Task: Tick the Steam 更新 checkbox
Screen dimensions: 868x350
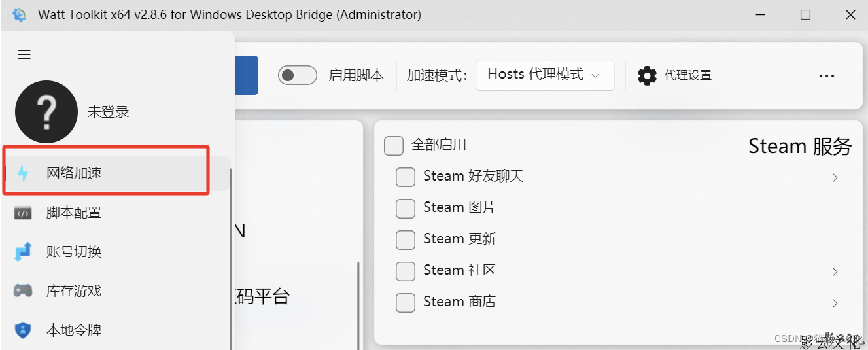Action: tap(406, 239)
